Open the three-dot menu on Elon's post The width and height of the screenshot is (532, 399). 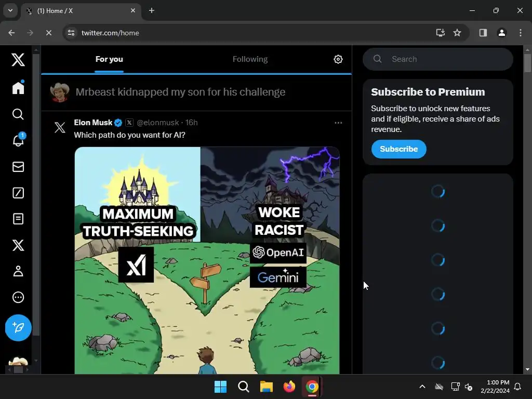point(338,123)
